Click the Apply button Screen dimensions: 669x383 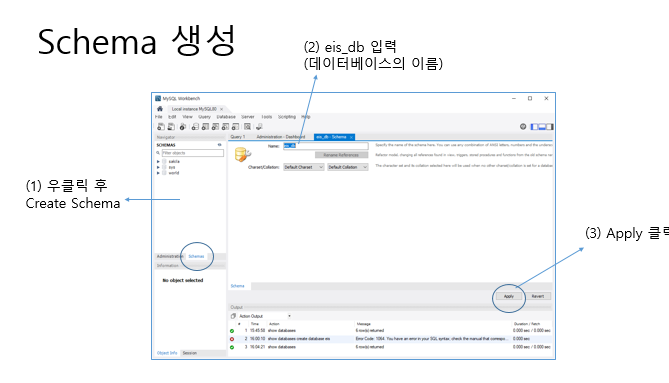[x=509, y=296]
